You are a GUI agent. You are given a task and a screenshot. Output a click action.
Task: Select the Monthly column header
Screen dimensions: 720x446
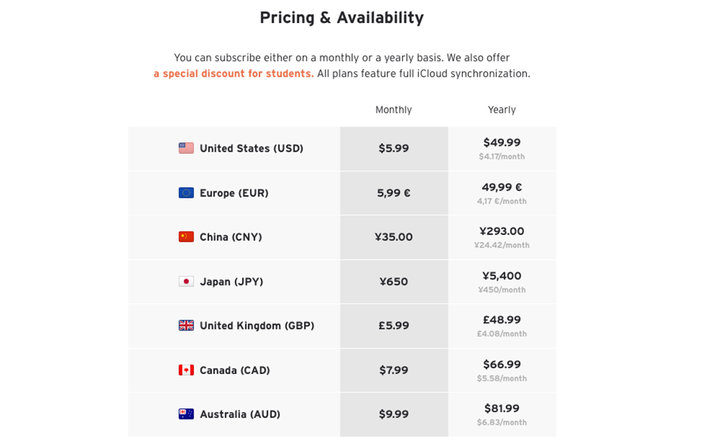point(393,110)
